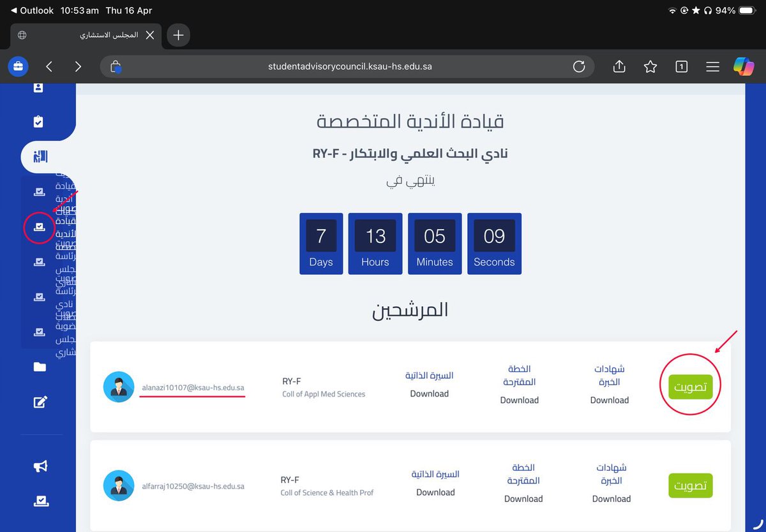
Task: Open the fourth ballot sub-item under voting menu
Action: coord(40,297)
